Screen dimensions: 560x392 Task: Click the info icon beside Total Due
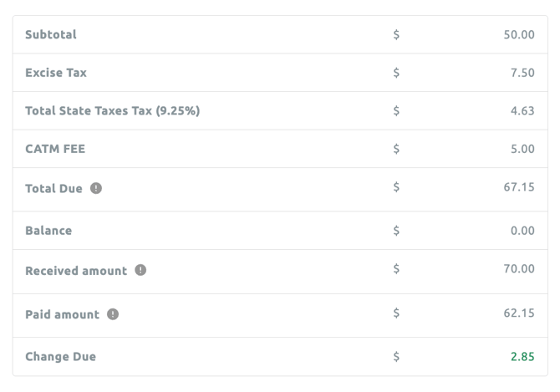point(96,189)
